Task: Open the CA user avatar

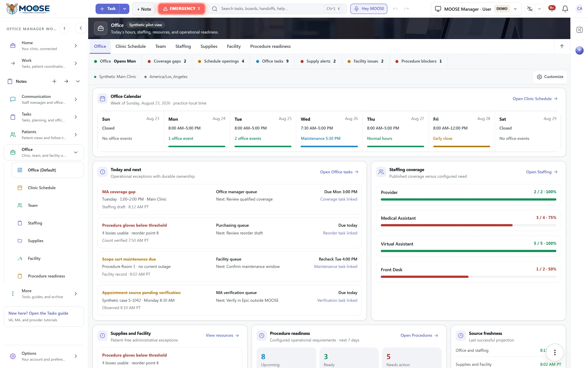Action: click(580, 8)
